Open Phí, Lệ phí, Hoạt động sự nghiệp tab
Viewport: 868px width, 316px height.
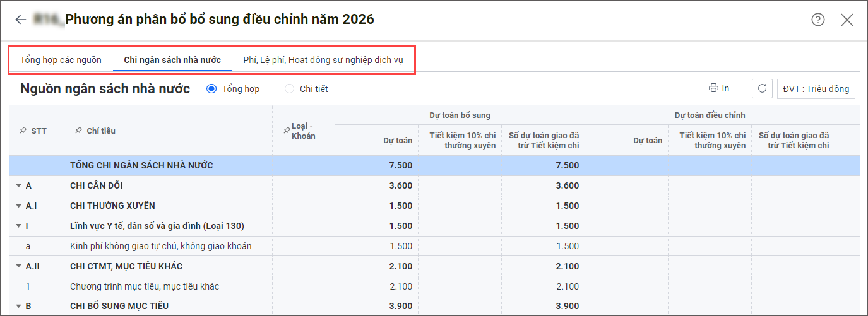coord(324,60)
